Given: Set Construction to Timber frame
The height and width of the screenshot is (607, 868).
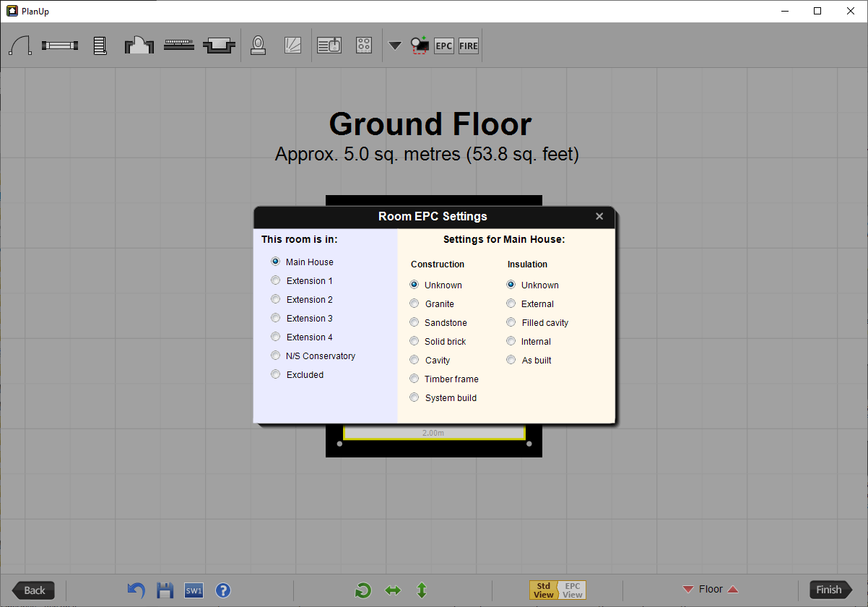Looking at the screenshot, I should coord(414,379).
